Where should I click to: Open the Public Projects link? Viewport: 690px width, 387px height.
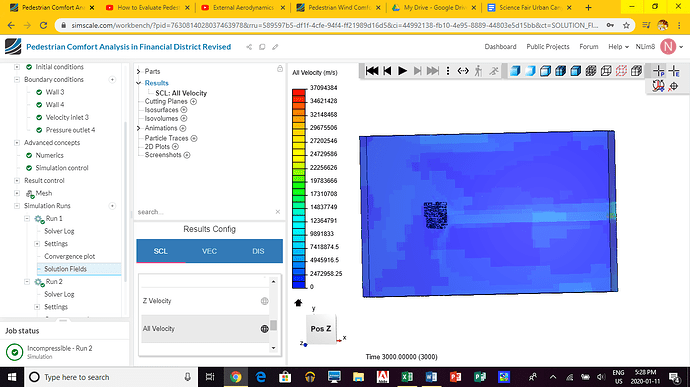click(548, 47)
